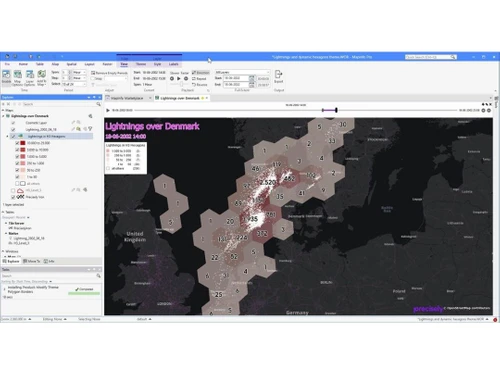Switch to the Move To tab below Explorer
Screen dimensions: 500x375
32,261
